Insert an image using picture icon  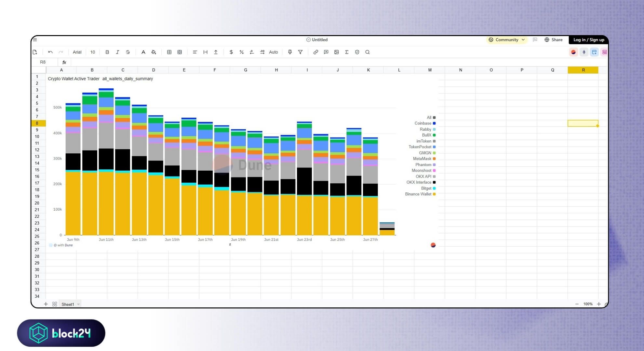336,52
